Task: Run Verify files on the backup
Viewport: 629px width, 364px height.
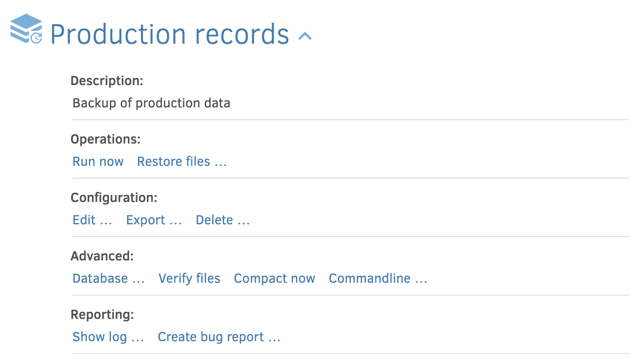Action: tap(189, 278)
